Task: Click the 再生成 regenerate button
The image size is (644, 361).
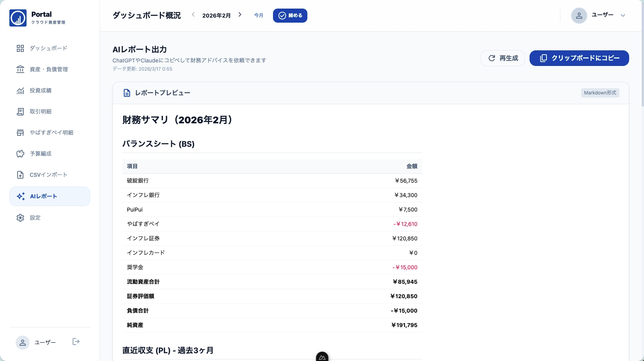Action: click(503, 58)
